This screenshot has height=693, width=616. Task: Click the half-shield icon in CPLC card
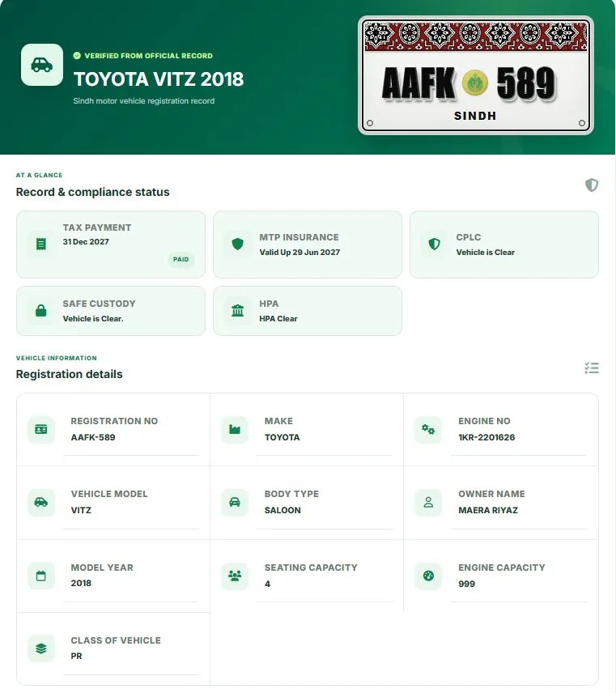click(x=435, y=244)
